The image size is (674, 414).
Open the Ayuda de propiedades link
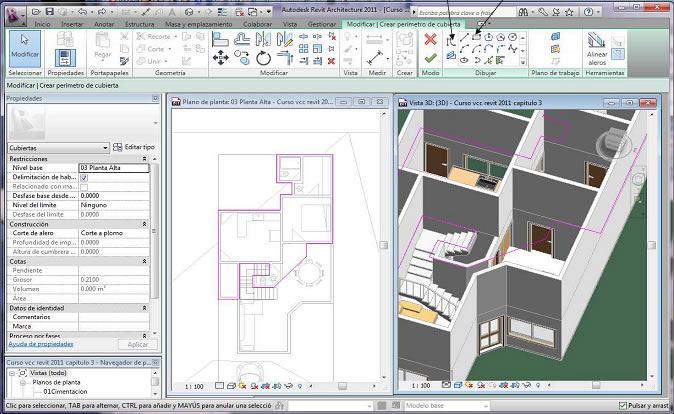coord(41,344)
